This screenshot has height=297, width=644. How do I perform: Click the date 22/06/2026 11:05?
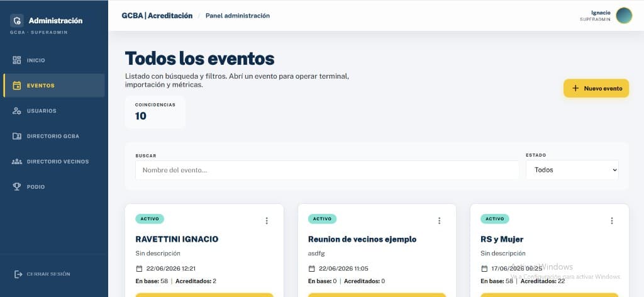343,269
